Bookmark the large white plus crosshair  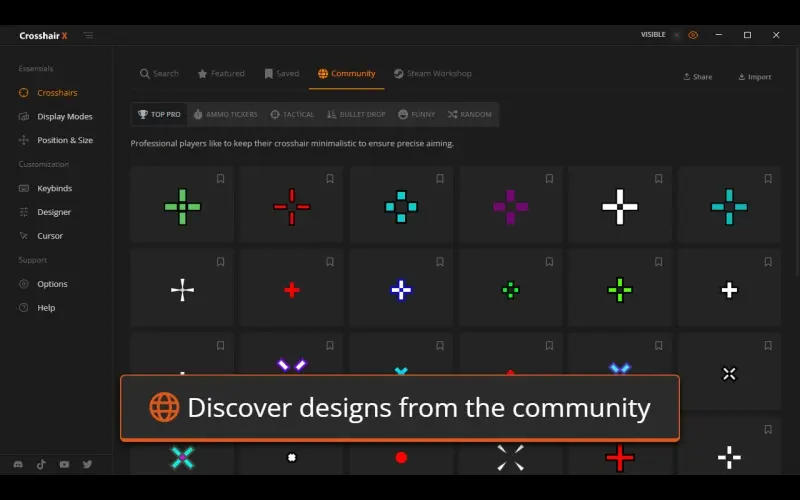click(658, 179)
